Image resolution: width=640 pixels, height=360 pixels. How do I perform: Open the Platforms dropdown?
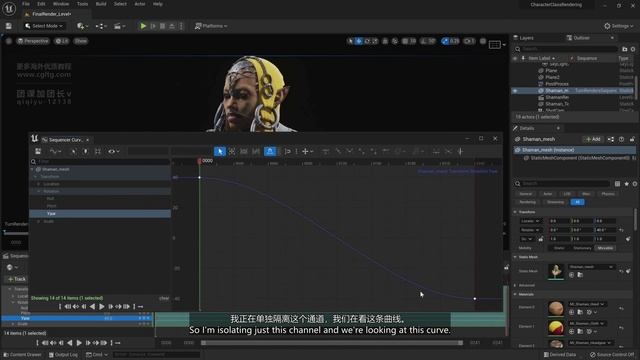(211, 26)
